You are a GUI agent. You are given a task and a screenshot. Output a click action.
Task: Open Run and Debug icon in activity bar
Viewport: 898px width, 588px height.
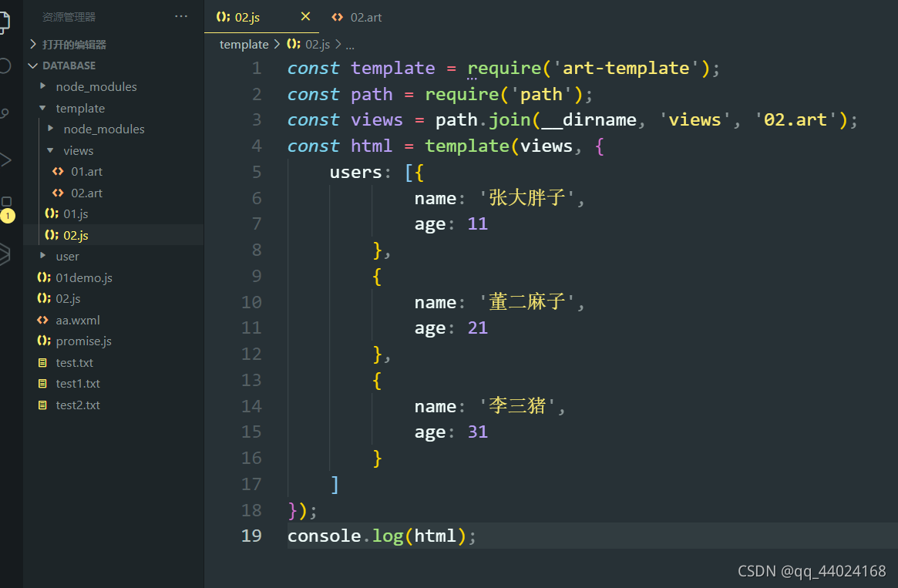pos(5,160)
